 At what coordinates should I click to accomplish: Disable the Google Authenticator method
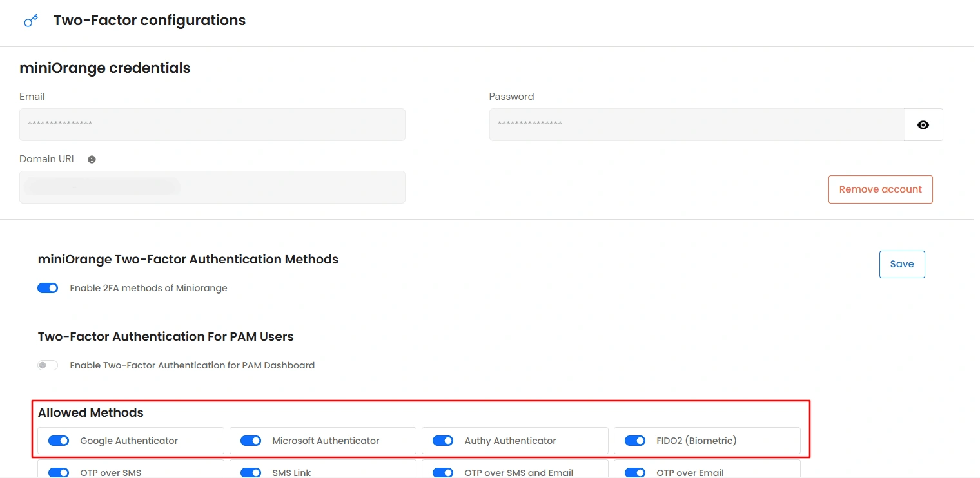[x=59, y=441]
